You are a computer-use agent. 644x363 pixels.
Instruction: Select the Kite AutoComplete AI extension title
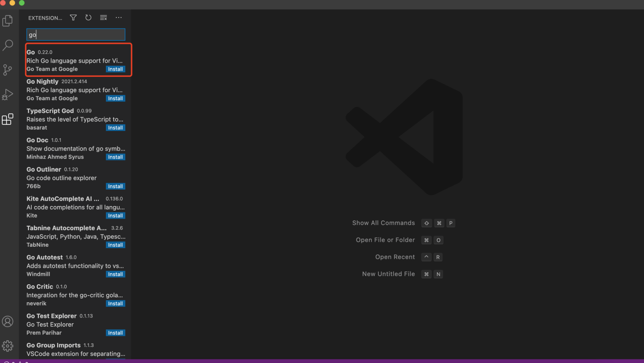click(x=63, y=198)
